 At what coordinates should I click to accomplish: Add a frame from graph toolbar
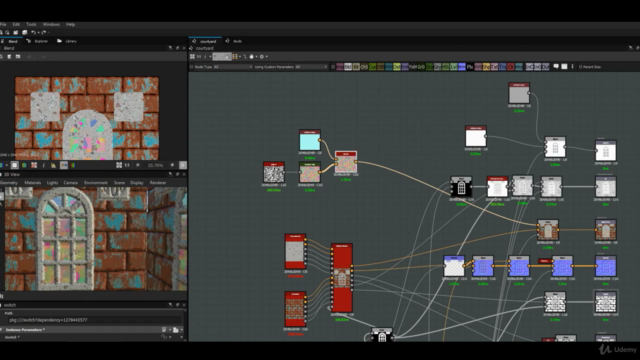[564, 67]
